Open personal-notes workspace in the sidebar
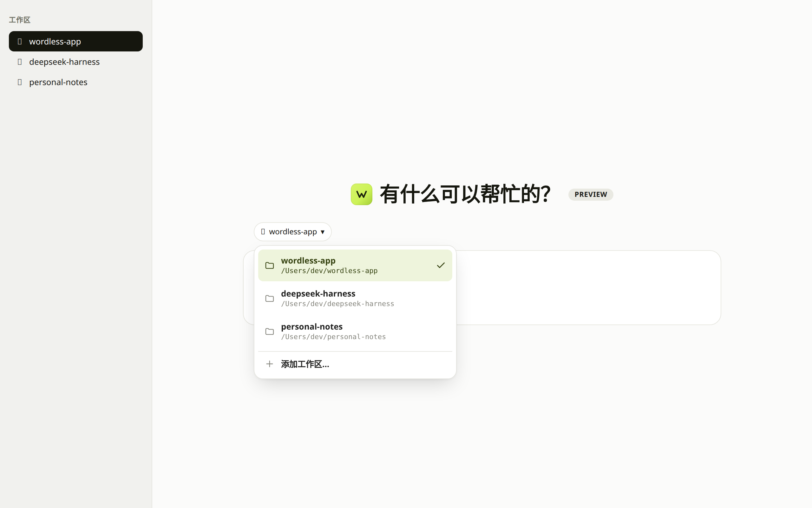This screenshot has width=812, height=508. tap(75, 82)
